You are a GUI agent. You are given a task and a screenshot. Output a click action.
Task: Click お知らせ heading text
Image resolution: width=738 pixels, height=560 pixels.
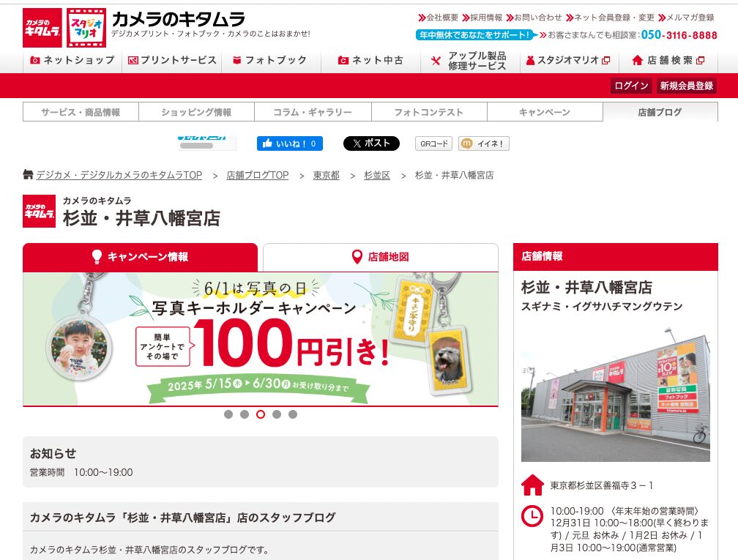[x=53, y=453]
